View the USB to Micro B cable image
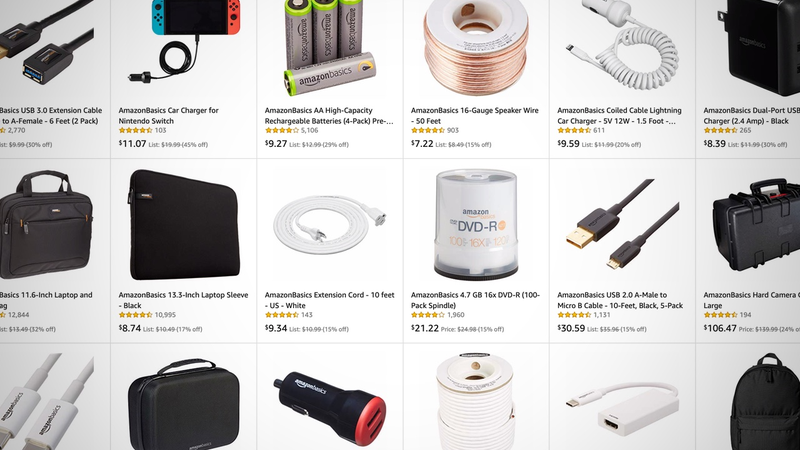 (622, 225)
